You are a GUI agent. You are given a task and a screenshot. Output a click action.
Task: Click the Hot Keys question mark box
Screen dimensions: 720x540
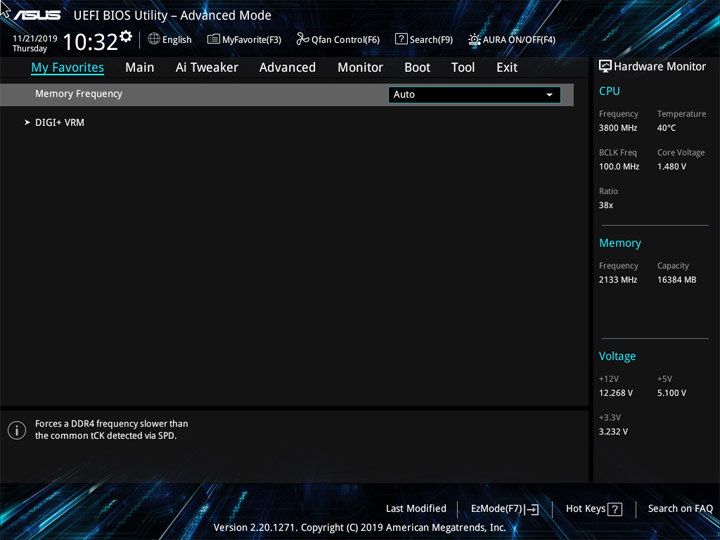pos(615,509)
